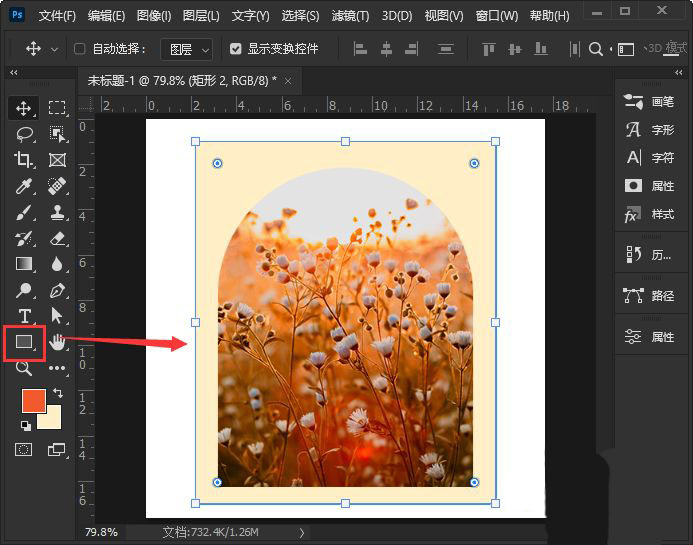Open the Paths (路径) panel

(649, 296)
